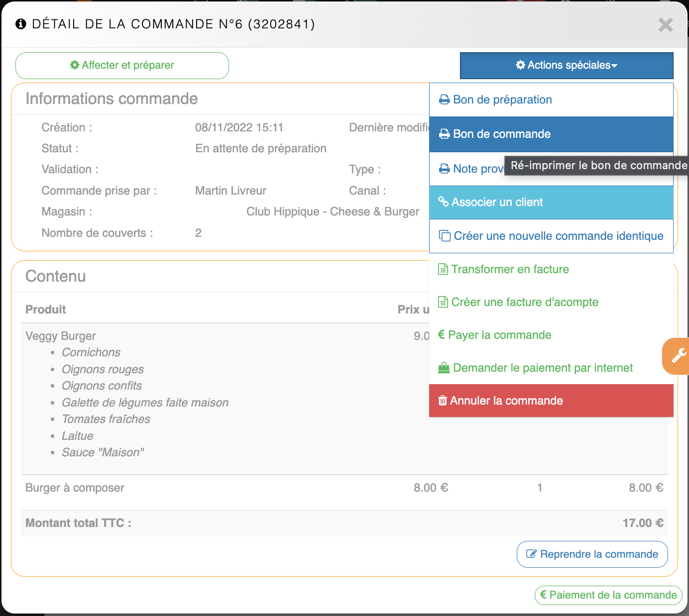Select Créer une facture d'acompte
The image size is (689, 616).
tap(524, 302)
